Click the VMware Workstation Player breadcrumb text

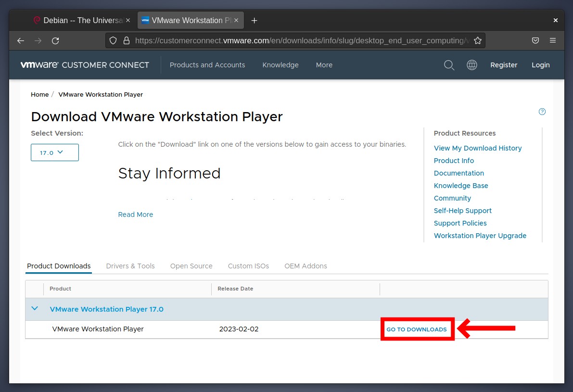pyautogui.click(x=101, y=95)
